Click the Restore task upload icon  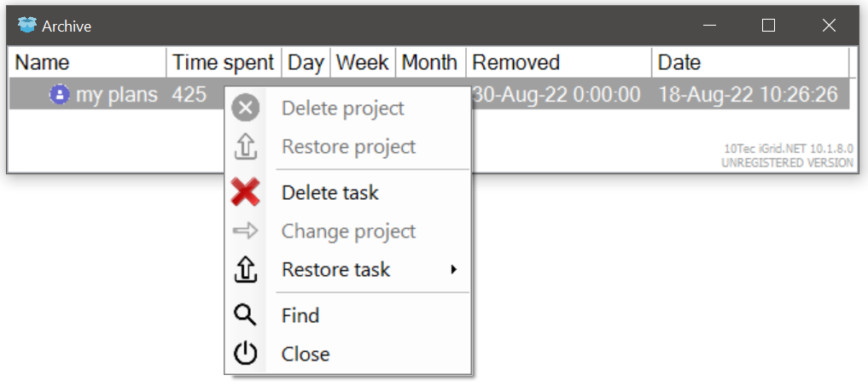[246, 270]
